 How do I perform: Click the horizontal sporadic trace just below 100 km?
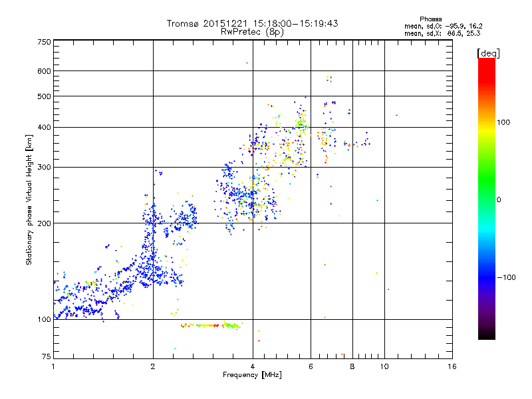(x=211, y=325)
